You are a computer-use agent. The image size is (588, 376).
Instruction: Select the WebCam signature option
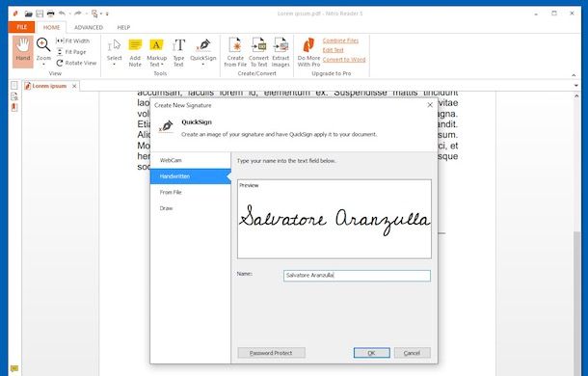pos(191,160)
